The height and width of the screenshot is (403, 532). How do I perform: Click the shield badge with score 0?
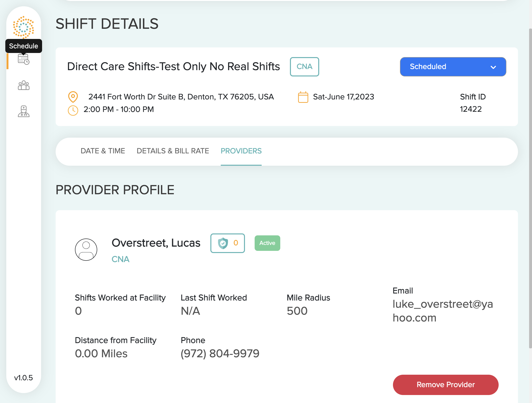tap(228, 243)
